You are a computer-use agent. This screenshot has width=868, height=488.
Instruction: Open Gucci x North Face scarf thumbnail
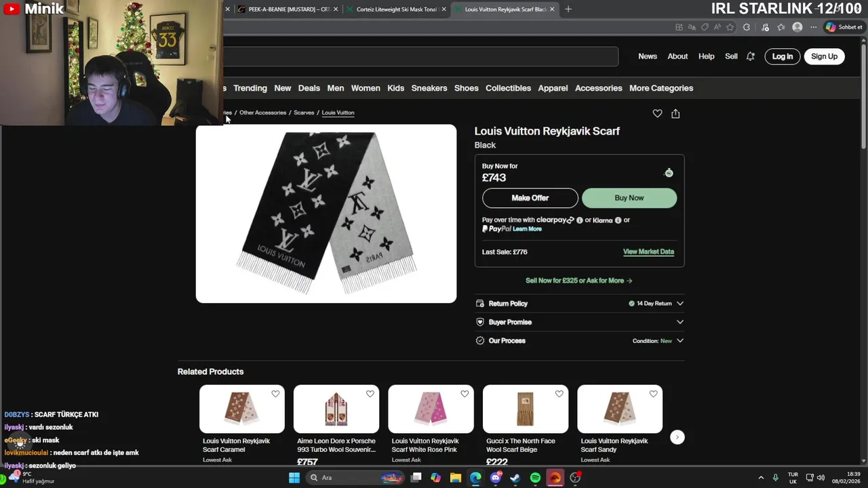526,409
